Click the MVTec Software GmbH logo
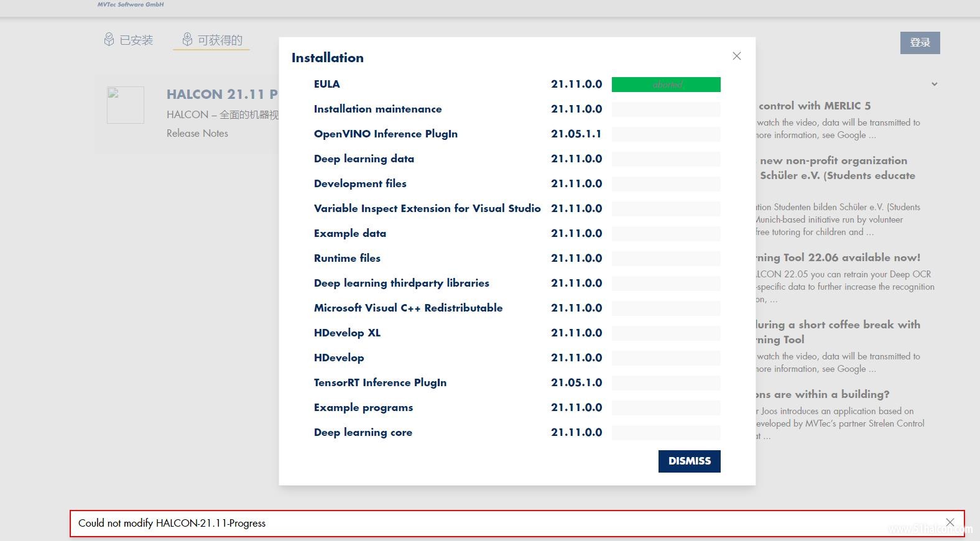Screen dimensions: 980x541 click(x=131, y=4)
